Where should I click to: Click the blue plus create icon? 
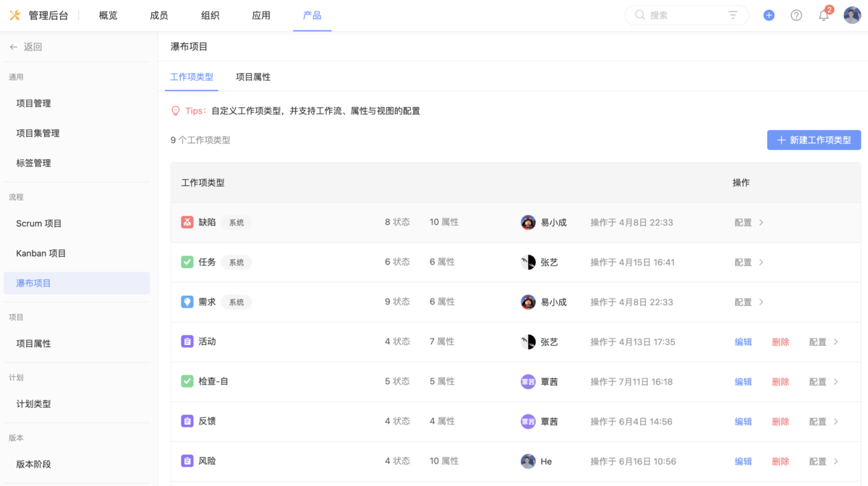769,14
